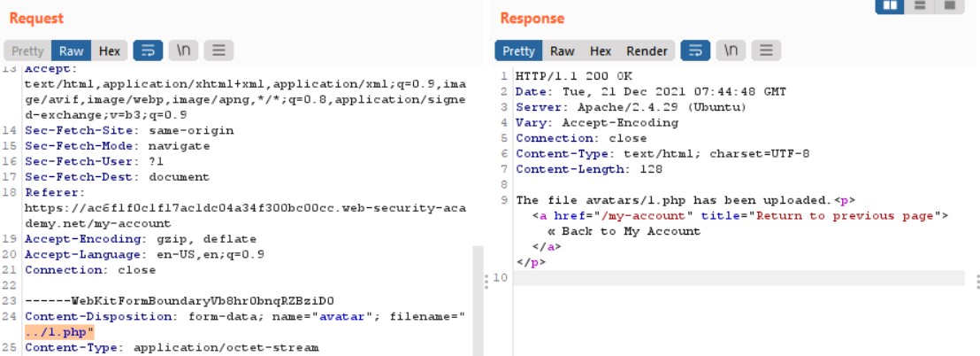Click the highlighted ../1.php filename text
The width and height of the screenshot is (980, 356).
59,332
